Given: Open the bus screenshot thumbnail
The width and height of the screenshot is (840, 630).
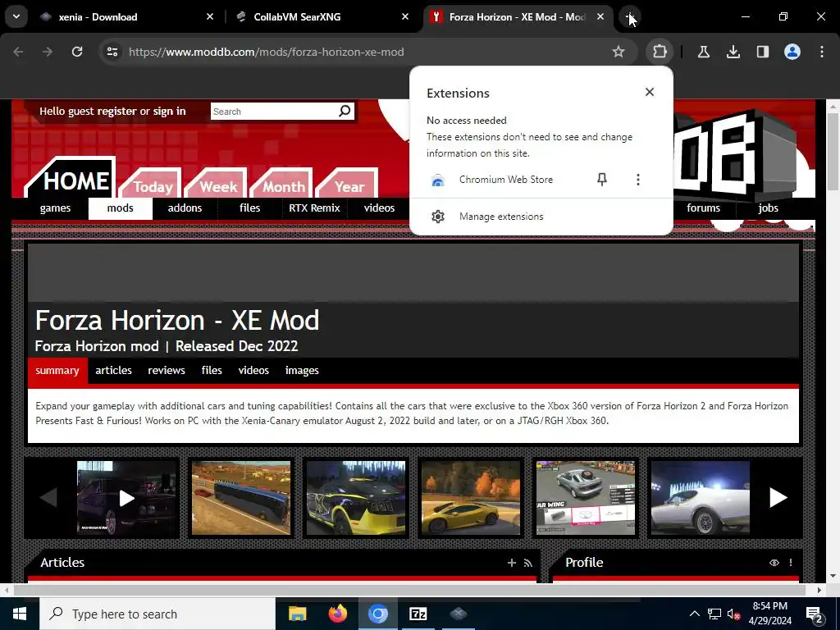Looking at the screenshot, I should coord(241,498).
